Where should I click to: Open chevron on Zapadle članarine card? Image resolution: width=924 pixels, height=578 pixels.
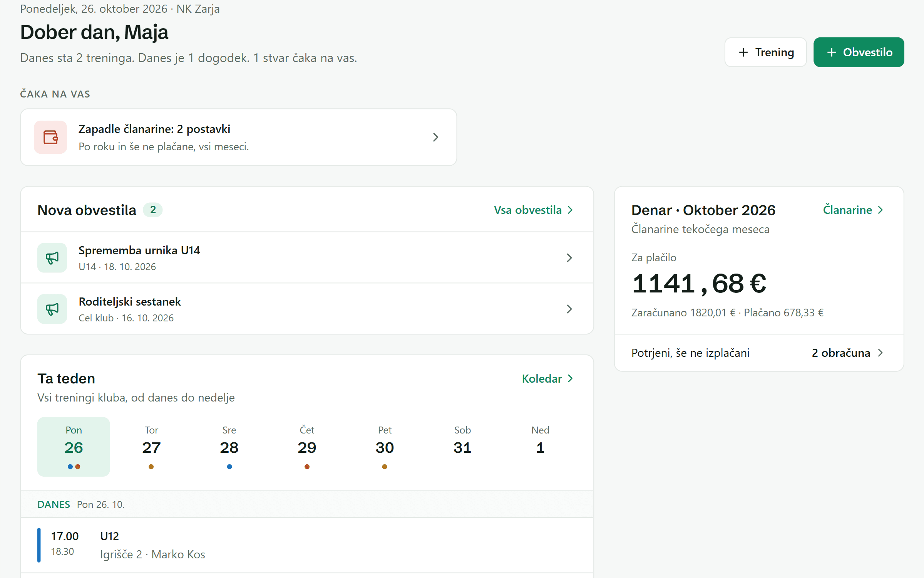[x=435, y=137]
